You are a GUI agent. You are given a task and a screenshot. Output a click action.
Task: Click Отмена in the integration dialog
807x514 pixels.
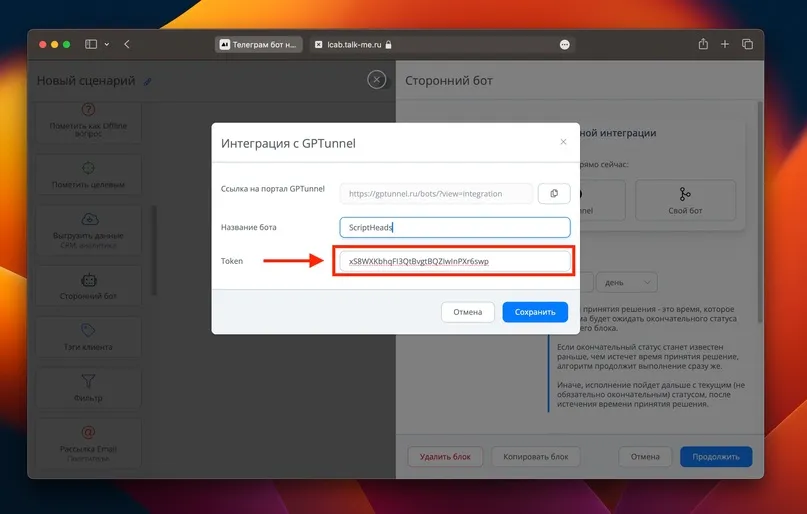coord(467,312)
